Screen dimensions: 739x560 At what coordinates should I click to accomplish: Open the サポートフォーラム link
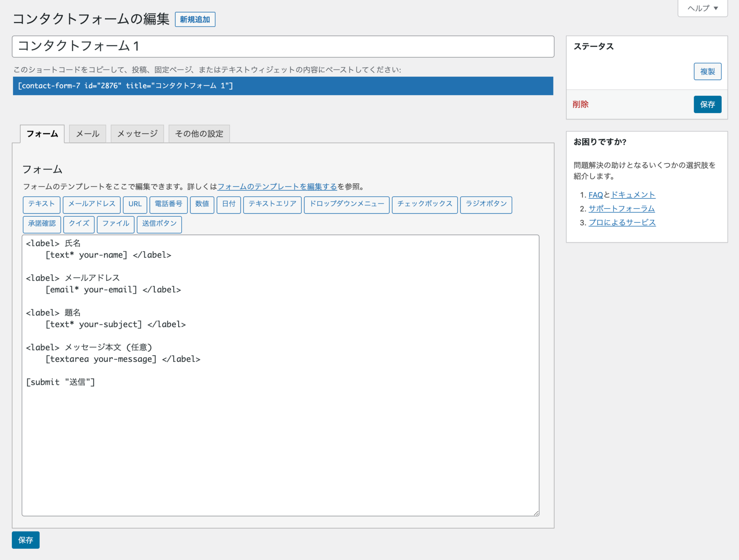point(622,209)
